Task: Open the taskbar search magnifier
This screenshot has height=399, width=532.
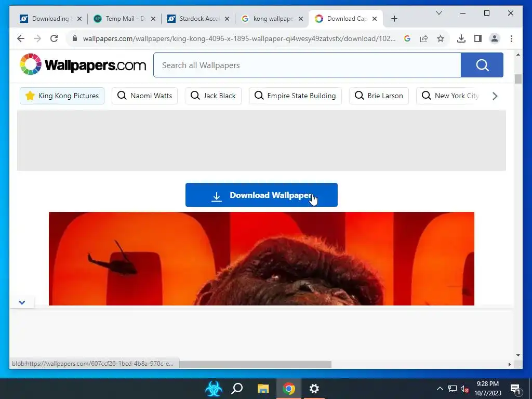Action: point(237,389)
